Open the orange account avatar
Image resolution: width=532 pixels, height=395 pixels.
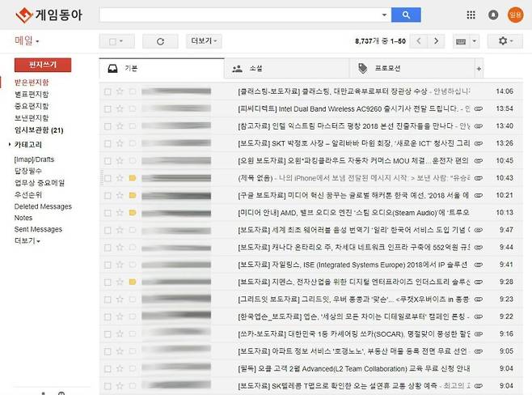[x=515, y=15]
